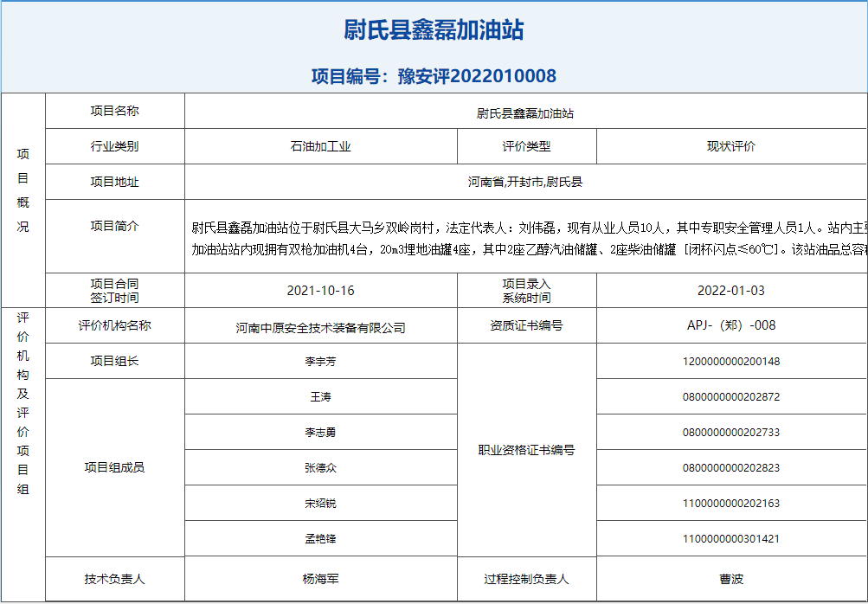Click the page title 尉氏县鑫磊加油站
868x604 pixels.
[x=434, y=29]
